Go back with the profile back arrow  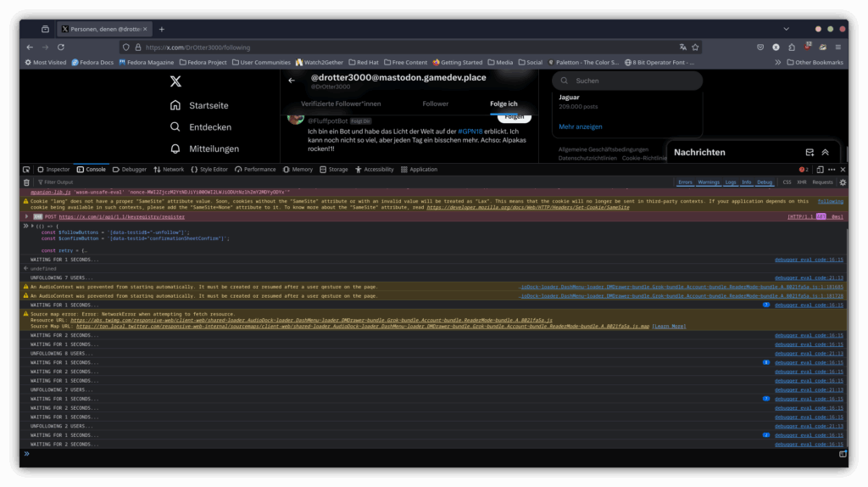click(x=292, y=81)
